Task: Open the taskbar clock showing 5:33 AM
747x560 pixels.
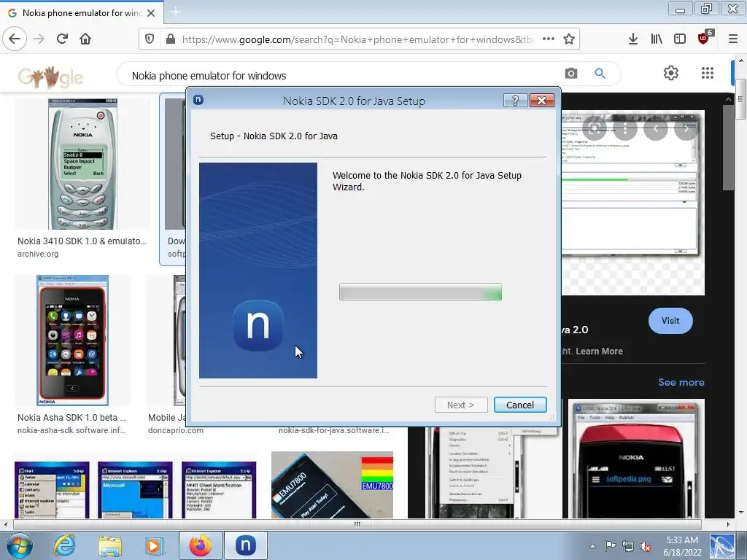Action: tap(682, 546)
